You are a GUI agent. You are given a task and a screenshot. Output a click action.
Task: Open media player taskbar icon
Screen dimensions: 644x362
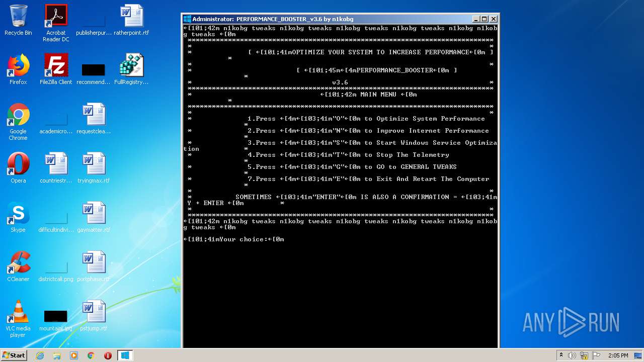click(74, 355)
